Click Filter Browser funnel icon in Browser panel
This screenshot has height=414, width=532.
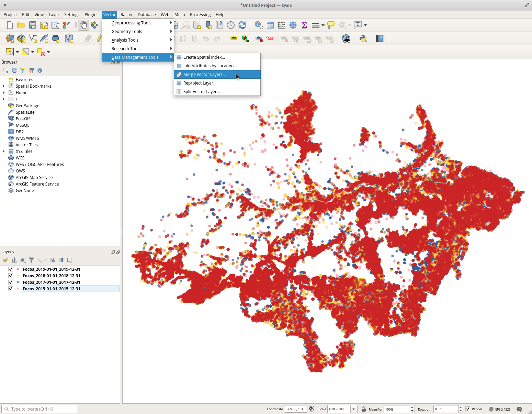tap(23, 70)
